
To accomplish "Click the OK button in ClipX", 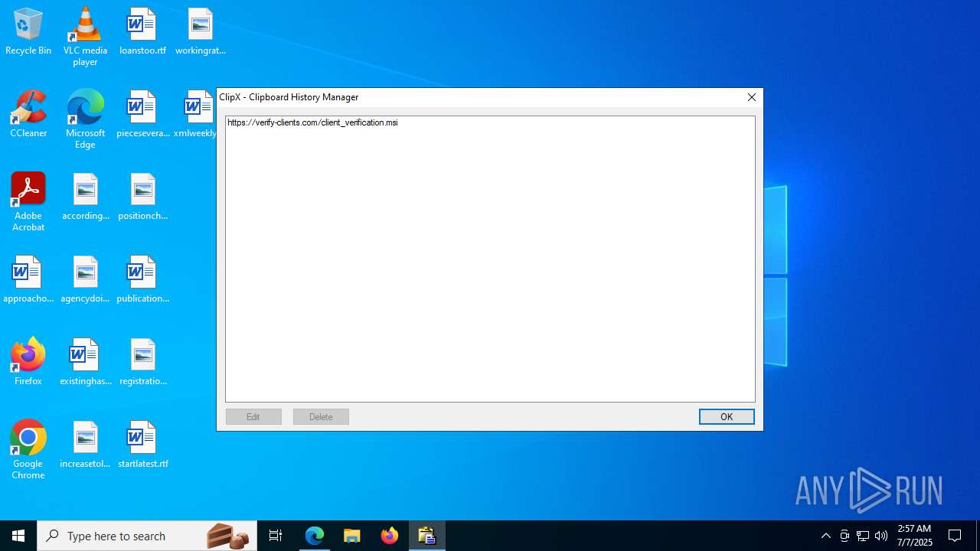I will (x=727, y=416).
